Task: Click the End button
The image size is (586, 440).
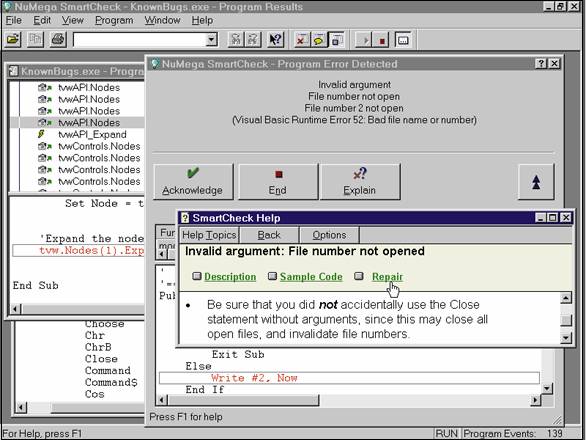Action: pos(278,181)
